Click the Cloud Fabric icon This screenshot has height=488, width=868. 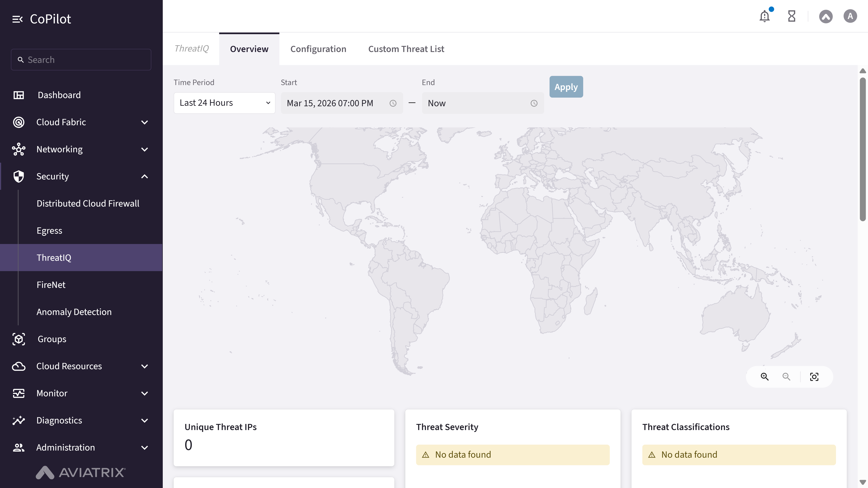18,122
